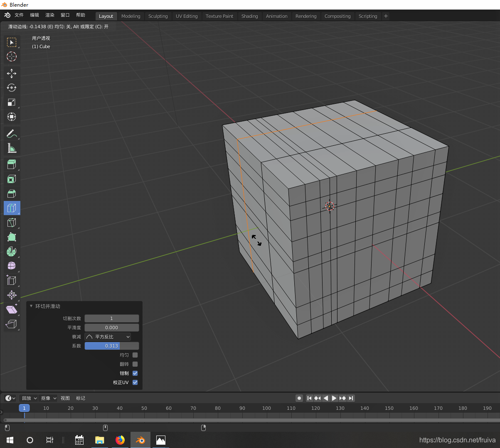Image resolution: width=500 pixels, height=448 pixels.
Task: Pick the Measure ruler tool
Action: click(12, 148)
